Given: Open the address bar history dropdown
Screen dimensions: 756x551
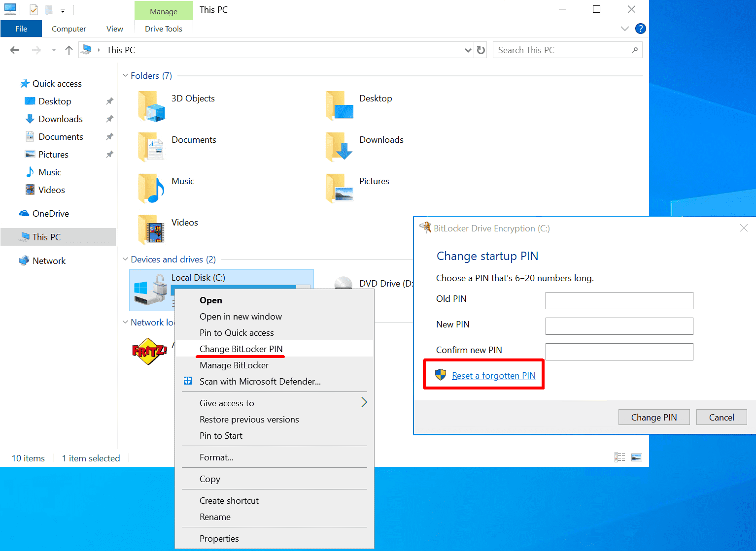Looking at the screenshot, I should coord(468,50).
